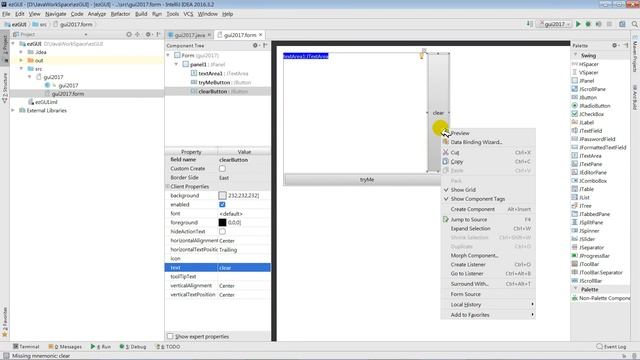Screen dimensions: 640x360
Task: Click the black foreground color swatch
Action: click(x=222, y=222)
